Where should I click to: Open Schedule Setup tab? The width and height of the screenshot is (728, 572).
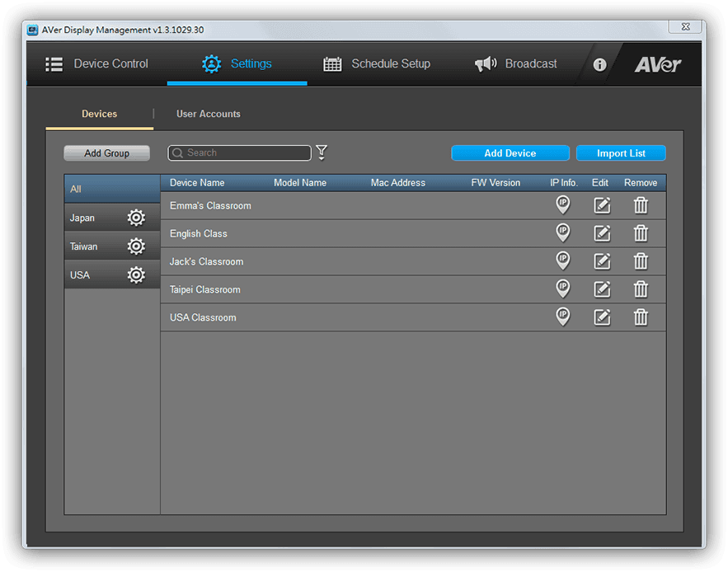click(377, 63)
